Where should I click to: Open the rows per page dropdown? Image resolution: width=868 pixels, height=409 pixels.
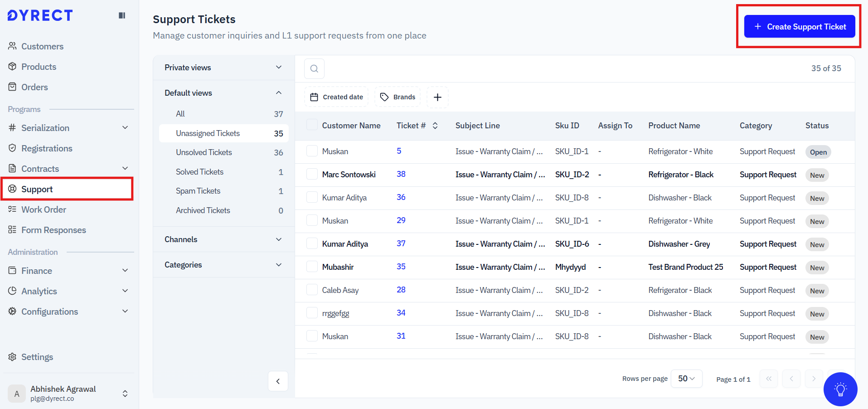pyautogui.click(x=687, y=379)
